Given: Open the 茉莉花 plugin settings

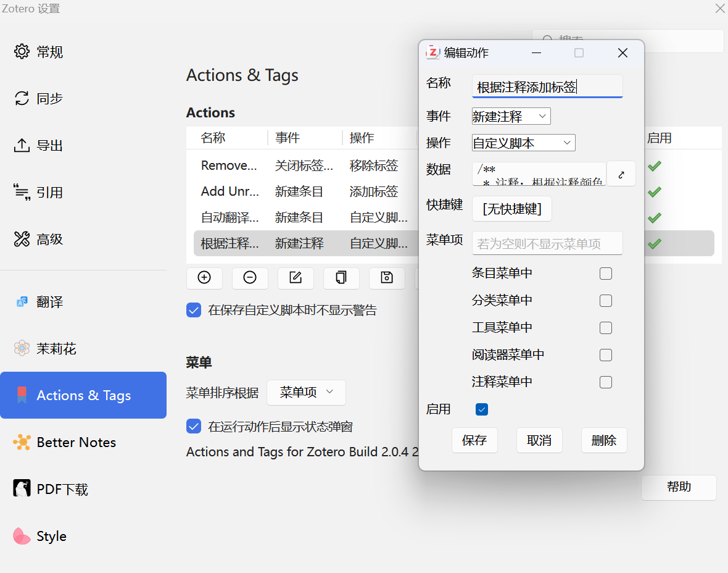Looking at the screenshot, I should (56, 349).
